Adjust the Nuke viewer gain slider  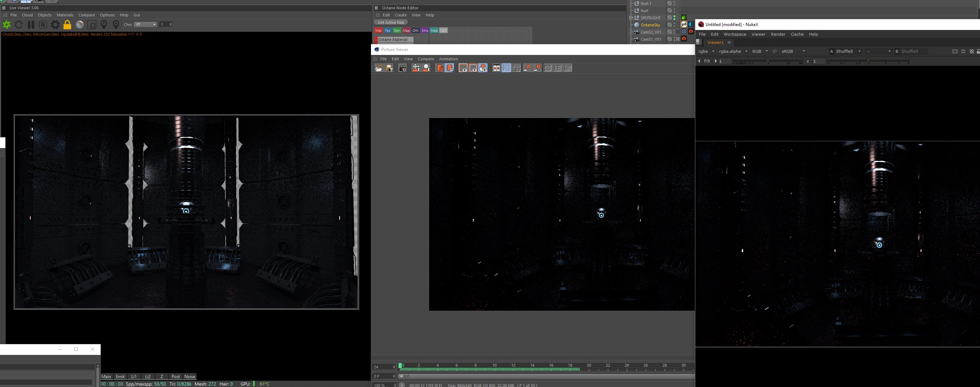point(768,61)
